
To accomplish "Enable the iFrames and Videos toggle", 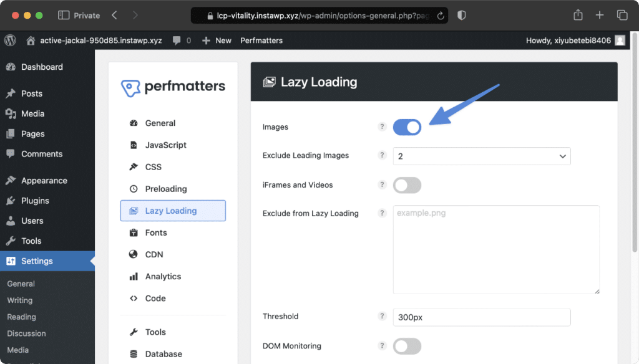I will click(407, 185).
